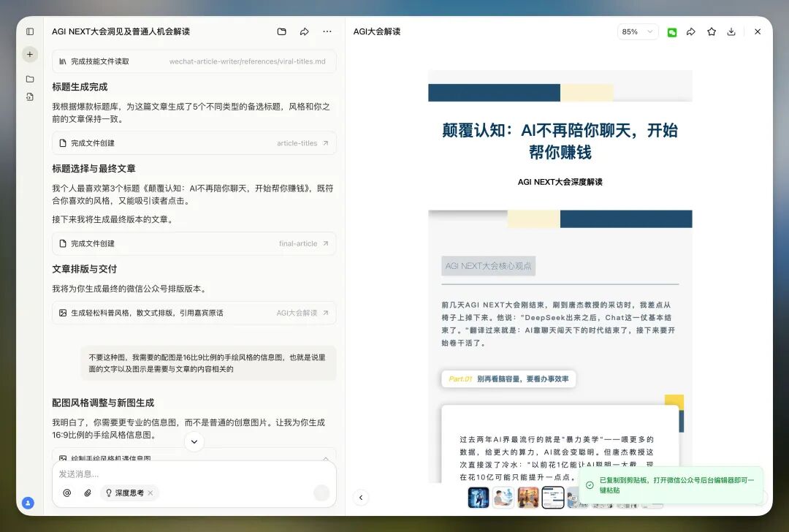Click the 文章排版与交付 heading
The width and height of the screenshot is (789, 532).
[85, 269]
